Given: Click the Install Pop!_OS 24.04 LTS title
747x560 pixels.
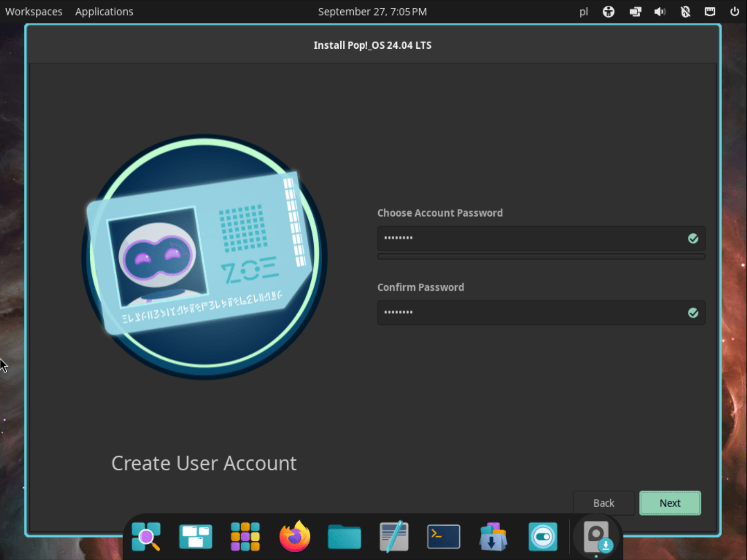Looking at the screenshot, I should (372, 45).
